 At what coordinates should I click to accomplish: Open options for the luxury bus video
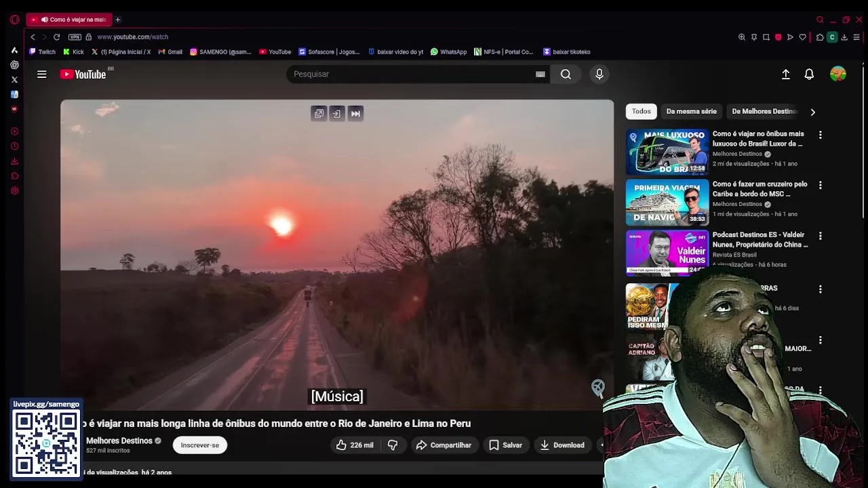click(x=821, y=135)
